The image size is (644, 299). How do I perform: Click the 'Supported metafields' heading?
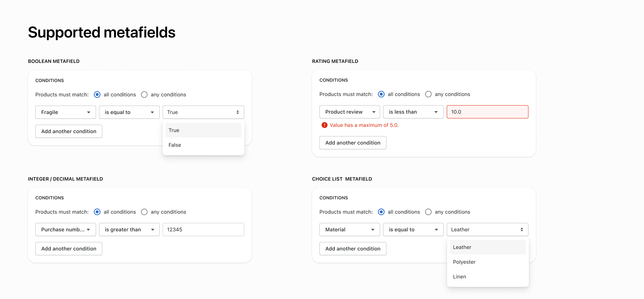[102, 32]
